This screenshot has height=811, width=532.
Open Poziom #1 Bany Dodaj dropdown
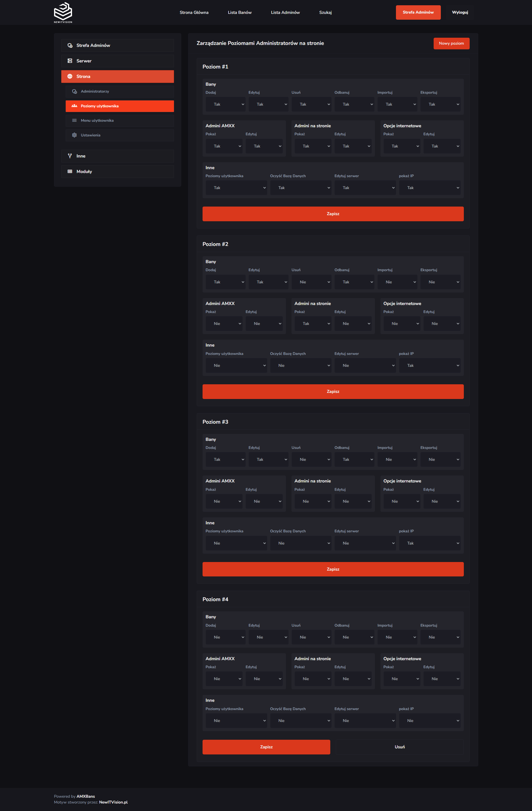point(226,104)
